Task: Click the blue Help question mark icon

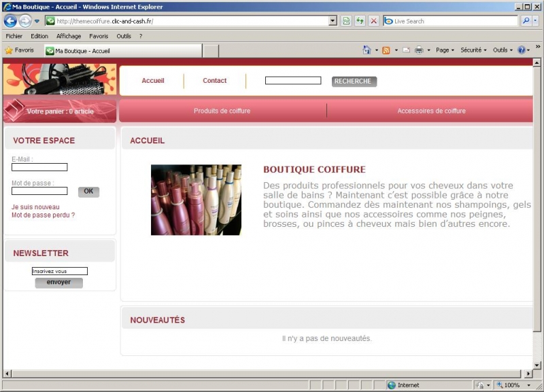Action: [522, 50]
